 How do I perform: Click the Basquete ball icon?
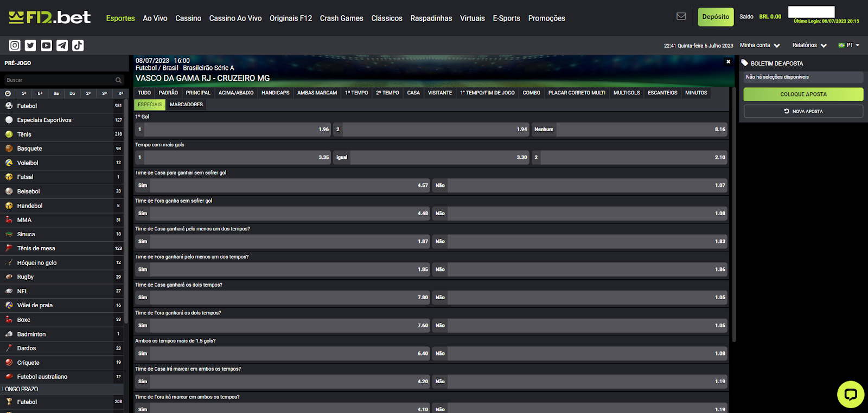point(9,148)
